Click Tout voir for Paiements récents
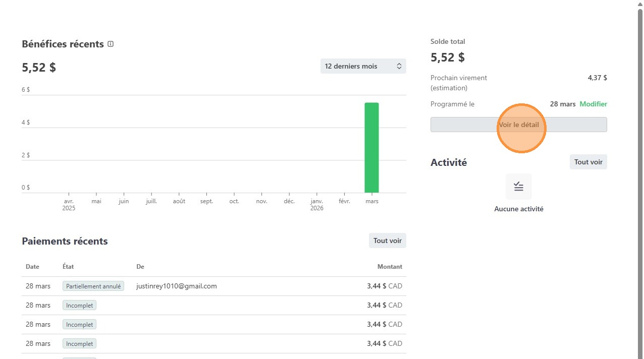The width and height of the screenshot is (644, 359). 387,241
